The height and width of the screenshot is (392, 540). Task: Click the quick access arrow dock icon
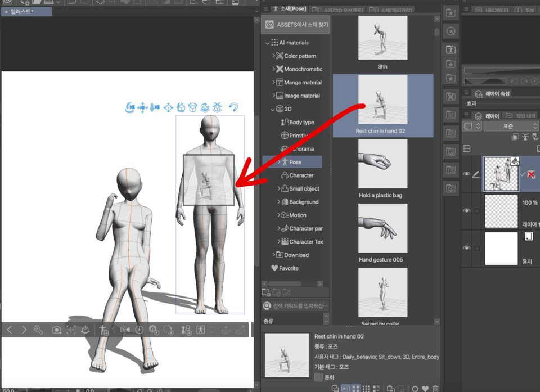click(x=451, y=31)
